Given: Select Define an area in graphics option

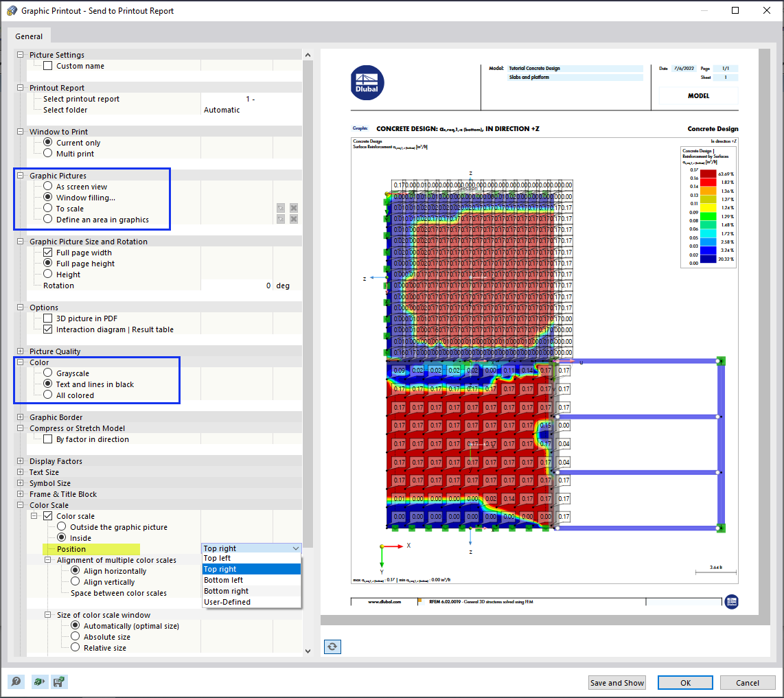Looking at the screenshot, I should pos(47,219).
